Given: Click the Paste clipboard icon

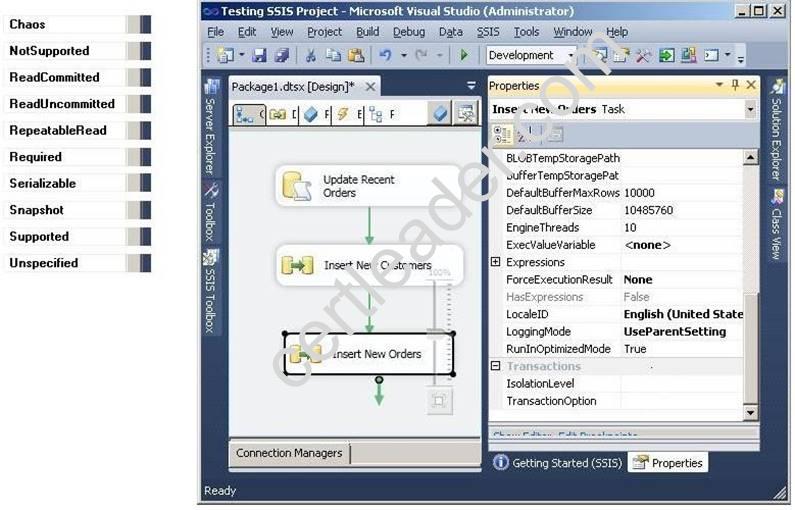Looking at the screenshot, I should (x=356, y=55).
